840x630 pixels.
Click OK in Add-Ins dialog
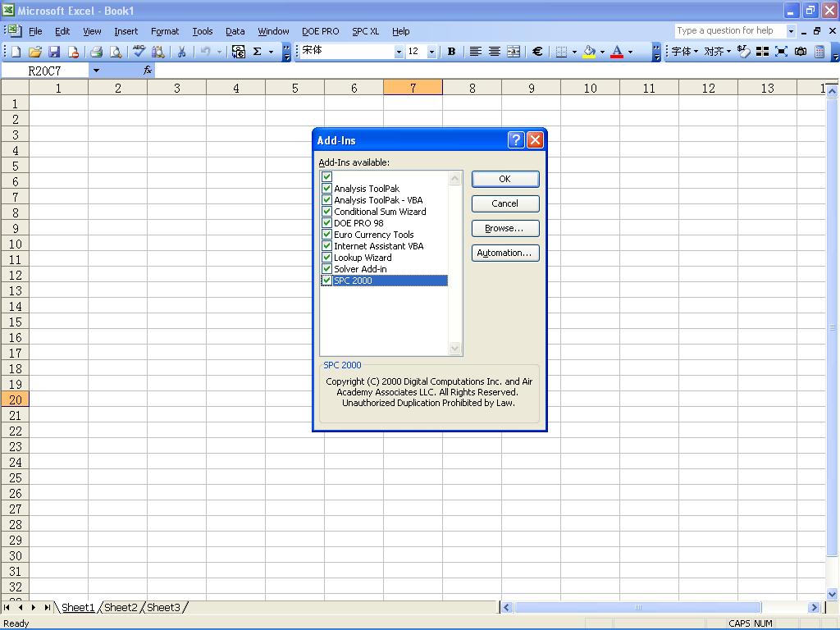pos(504,179)
